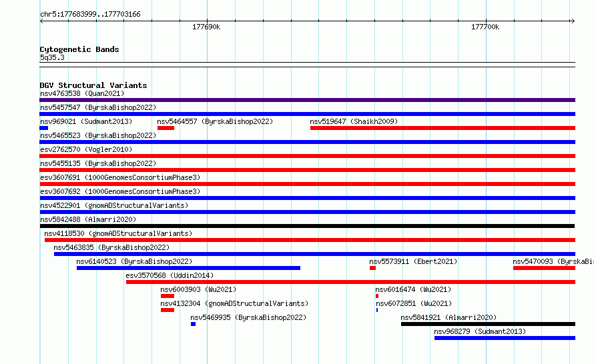594x364 pixels.
Task: Select the esv2762570 (Vogler2010) red bar
Action: 307,156
